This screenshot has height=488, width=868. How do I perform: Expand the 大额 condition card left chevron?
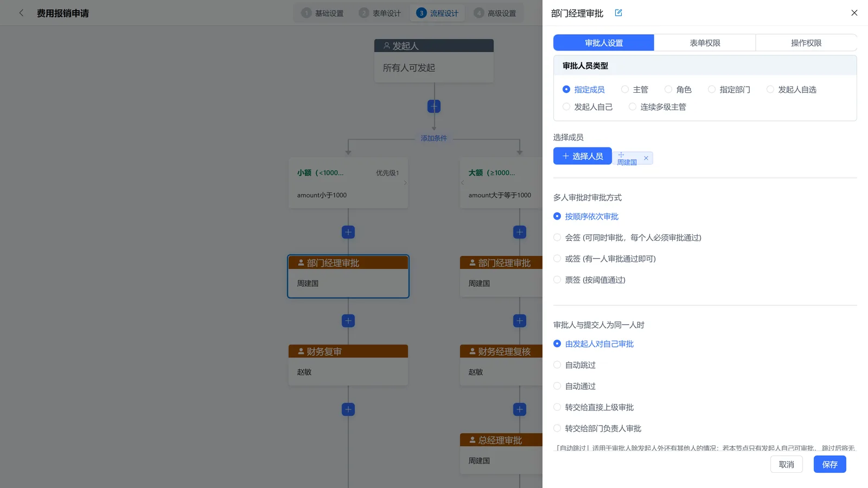tap(462, 183)
